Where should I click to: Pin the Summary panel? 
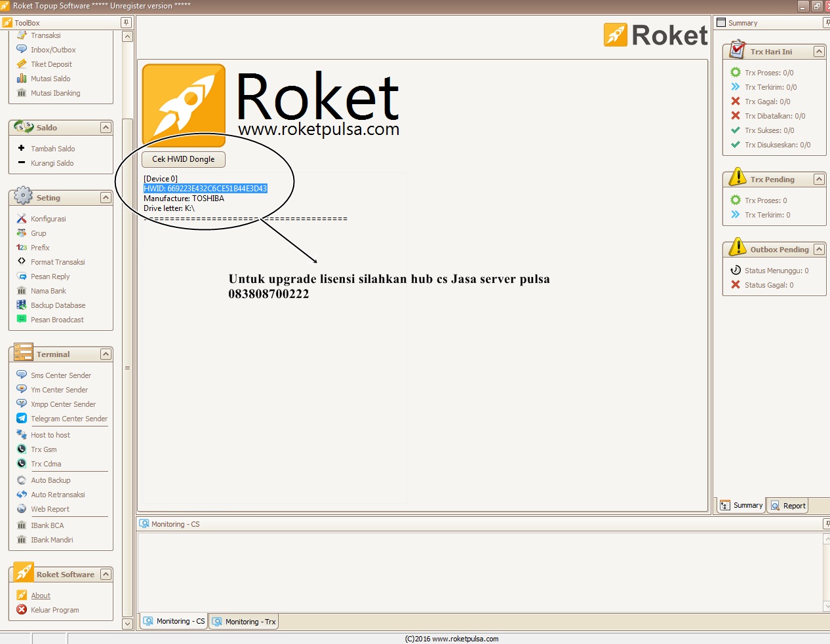[x=827, y=22]
